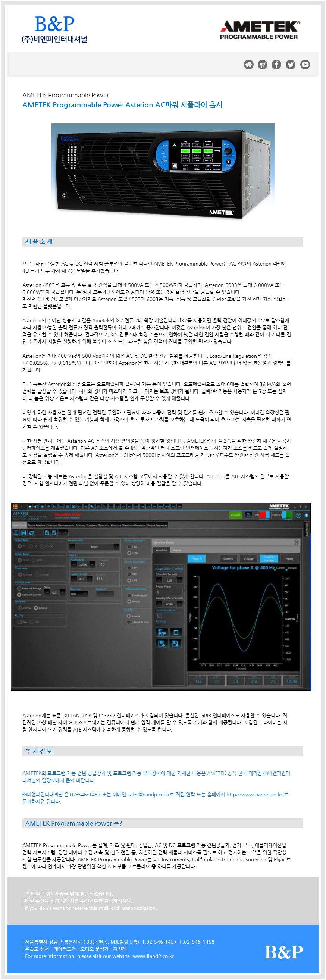Click the Phase A button
The height and width of the screenshot is (980, 326).
(197, 558)
